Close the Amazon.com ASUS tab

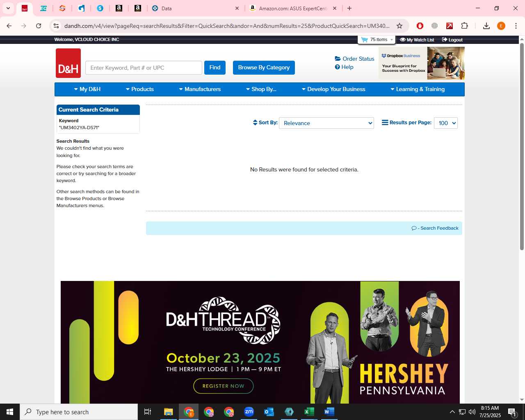point(335,8)
